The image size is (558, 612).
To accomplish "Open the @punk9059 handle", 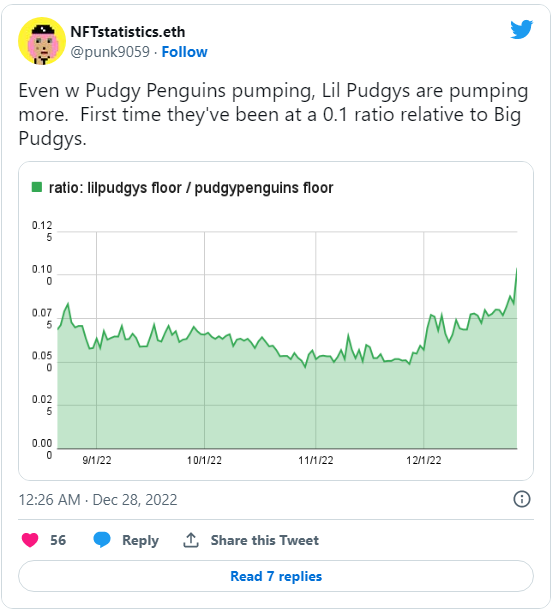I will (x=110, y=52).
